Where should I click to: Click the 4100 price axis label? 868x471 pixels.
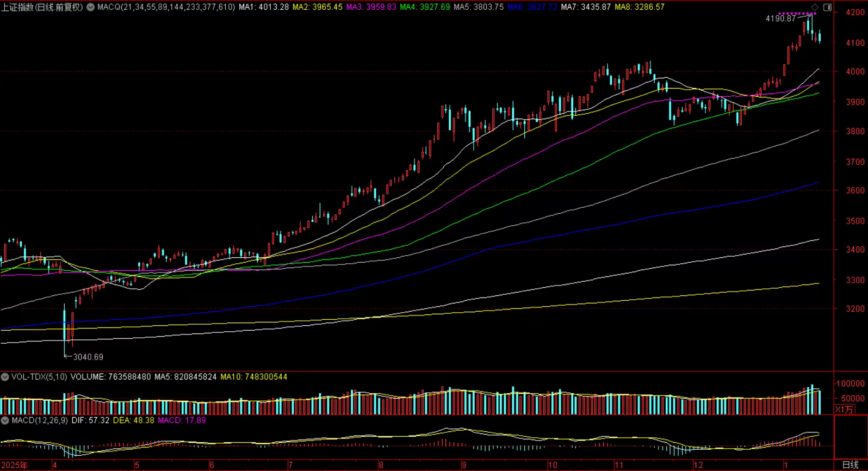click(855, 42)
